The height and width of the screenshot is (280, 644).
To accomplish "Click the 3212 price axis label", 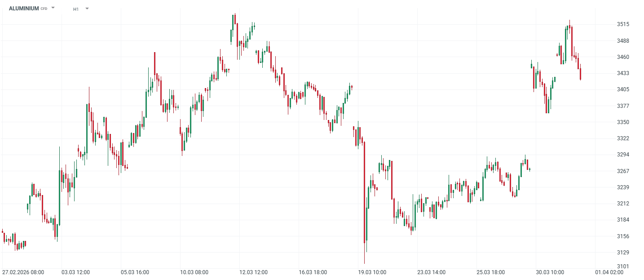I will click(623, 204).
